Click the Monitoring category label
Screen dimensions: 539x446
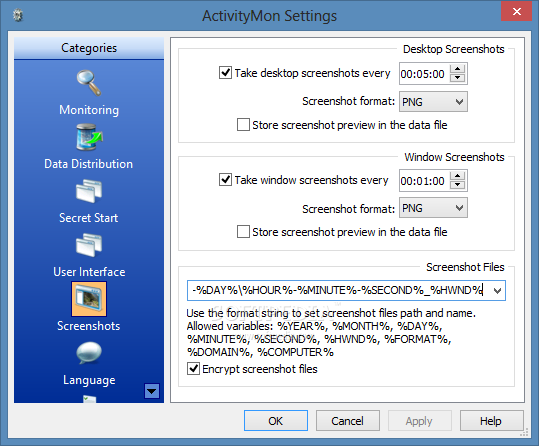[x=89, y=110]
